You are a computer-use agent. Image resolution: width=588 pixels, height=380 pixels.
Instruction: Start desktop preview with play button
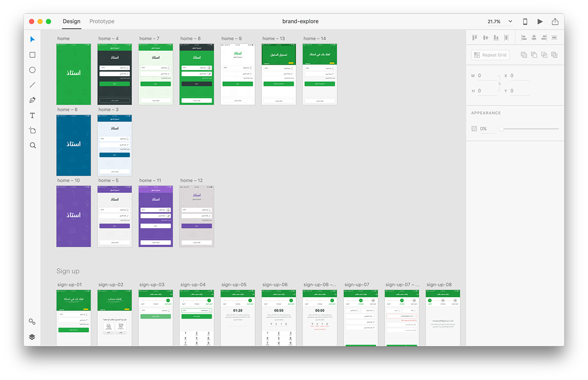coord(540,21)
